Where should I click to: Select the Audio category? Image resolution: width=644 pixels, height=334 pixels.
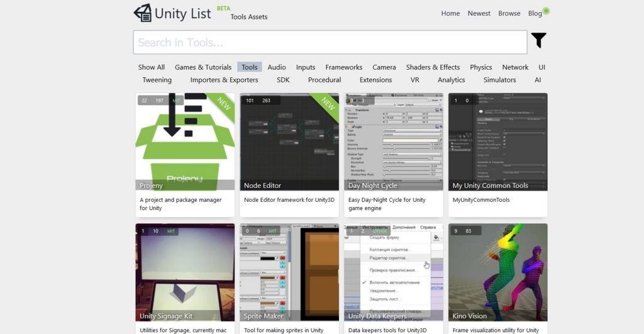277,67
